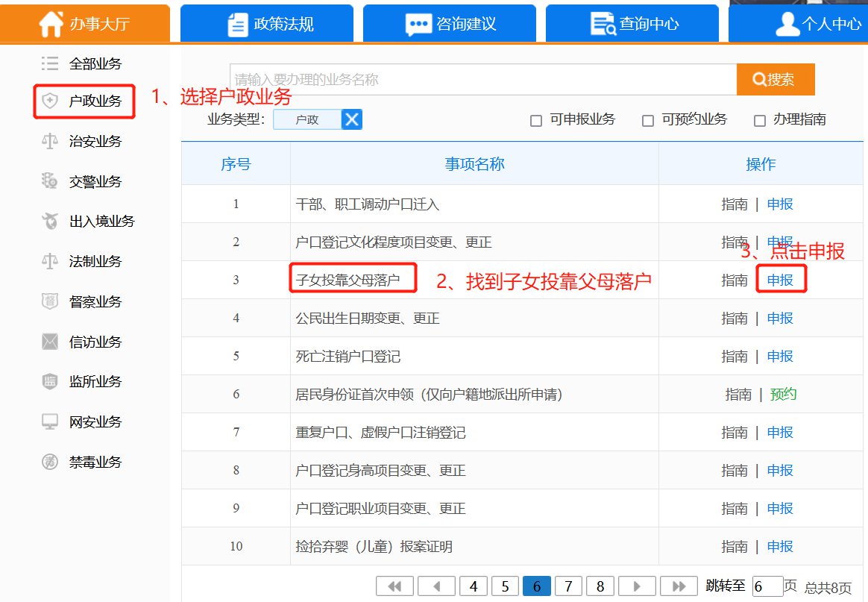Jump to last page double-arrow button

pos(679,586)
